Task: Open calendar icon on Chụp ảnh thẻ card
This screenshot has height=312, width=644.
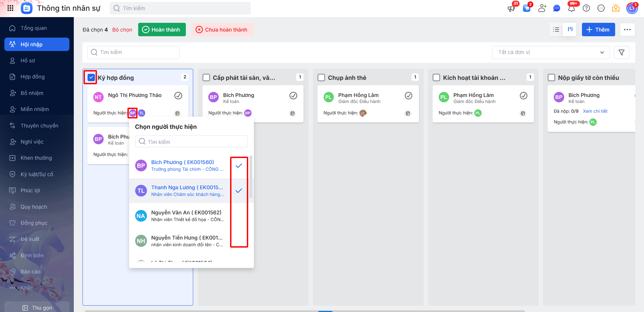Action: 408,113
